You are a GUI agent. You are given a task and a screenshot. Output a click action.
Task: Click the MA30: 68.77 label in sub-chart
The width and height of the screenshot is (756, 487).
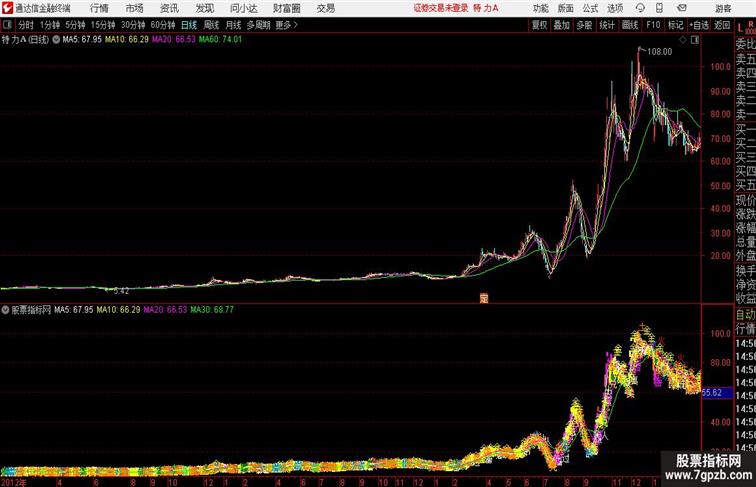[x=212, y=310]
